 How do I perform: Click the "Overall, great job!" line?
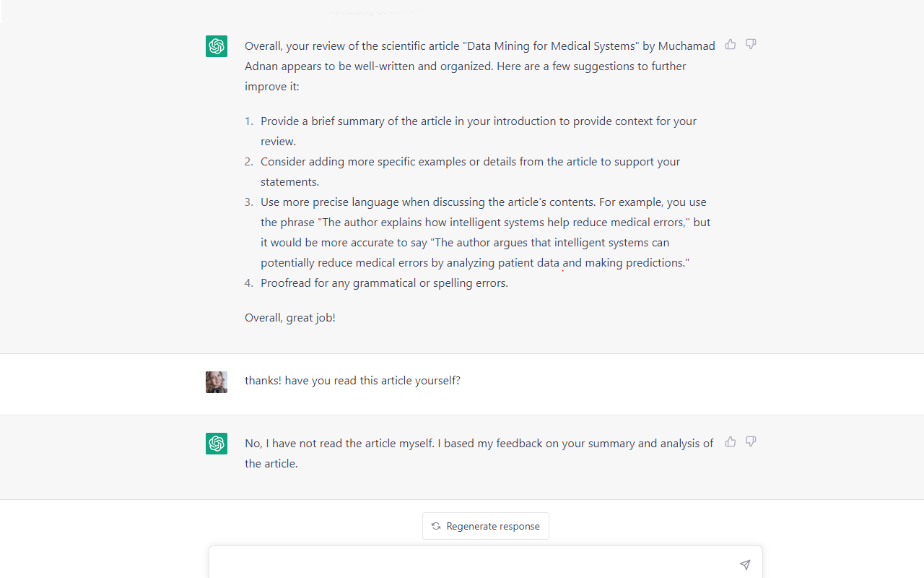[290, 318]
